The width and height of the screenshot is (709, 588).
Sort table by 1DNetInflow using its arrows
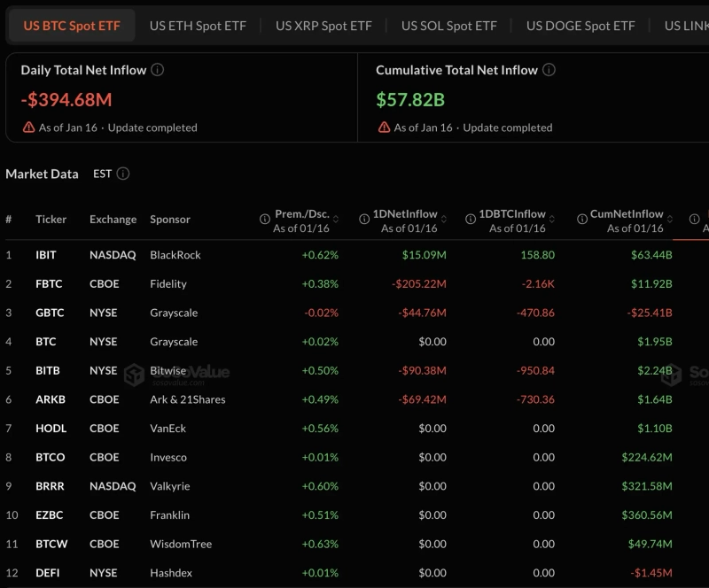coord(445,219)
